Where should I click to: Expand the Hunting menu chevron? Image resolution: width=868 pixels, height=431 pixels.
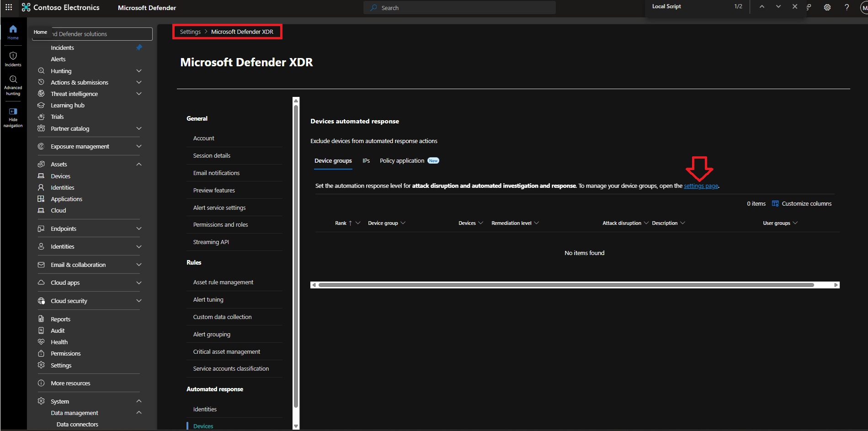click(139, 71)
